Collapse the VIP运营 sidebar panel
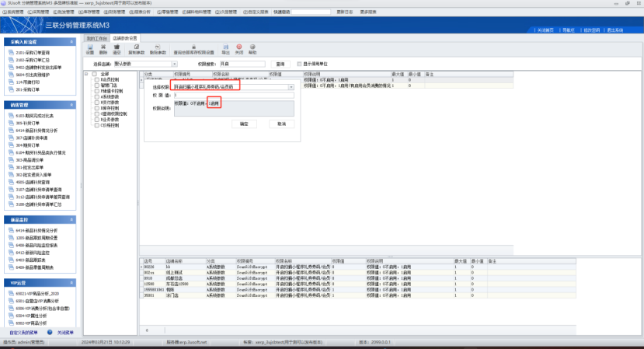The height and width of the screenshot is (349, 644). 71,283
